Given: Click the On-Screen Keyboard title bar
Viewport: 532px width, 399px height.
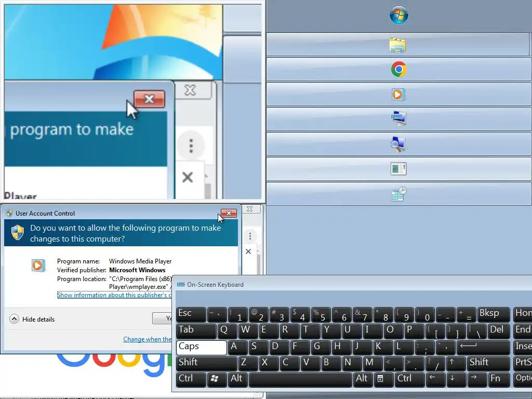Looking at the screenshot, I should coord(352,284).
